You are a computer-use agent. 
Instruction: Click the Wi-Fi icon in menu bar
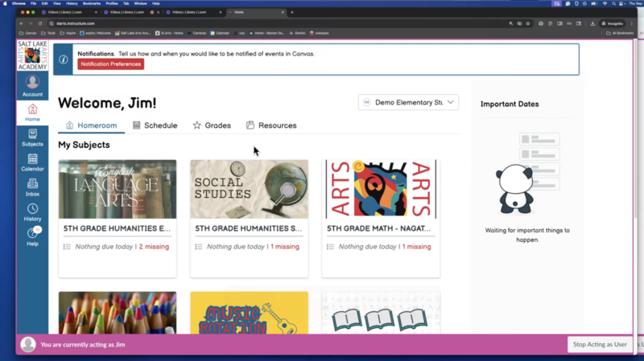click(605, 3)
